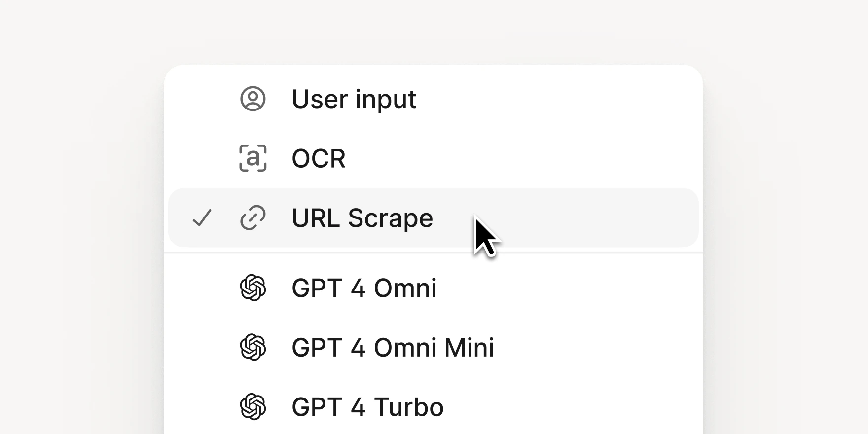Select GPT 4 Turbo as the model
The image size is (868, 434).
(x=367, y=407)
